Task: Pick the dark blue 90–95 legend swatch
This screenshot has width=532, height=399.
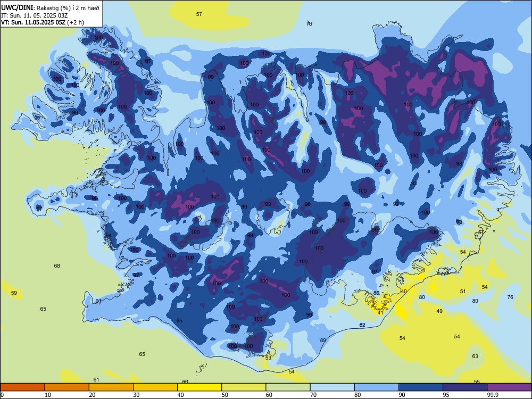Action: [421, 387]
